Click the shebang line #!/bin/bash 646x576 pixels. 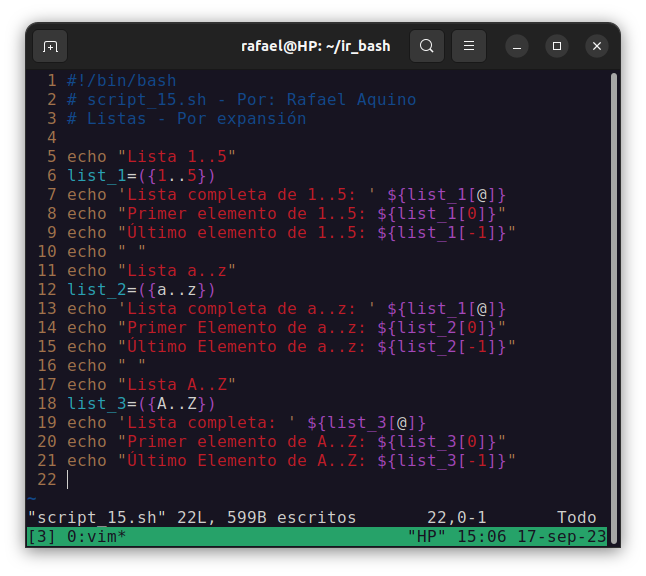pos(122,80)
